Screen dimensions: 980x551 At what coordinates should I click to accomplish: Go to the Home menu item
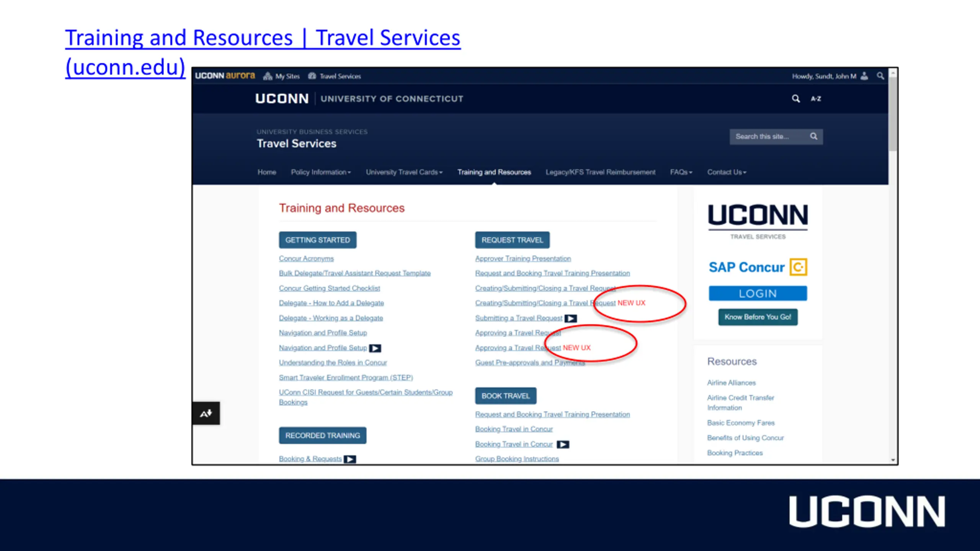point(267,172)
